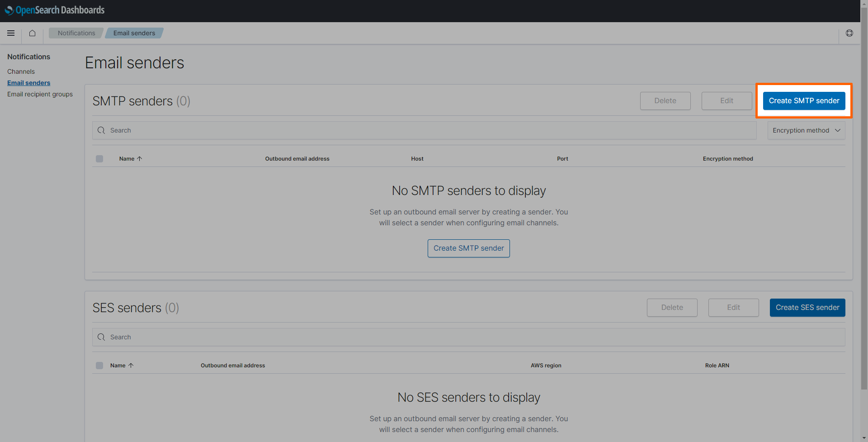
Task: Sort SMTP senders by Name column
Action: pyautogui.click(x=131, y=159)
